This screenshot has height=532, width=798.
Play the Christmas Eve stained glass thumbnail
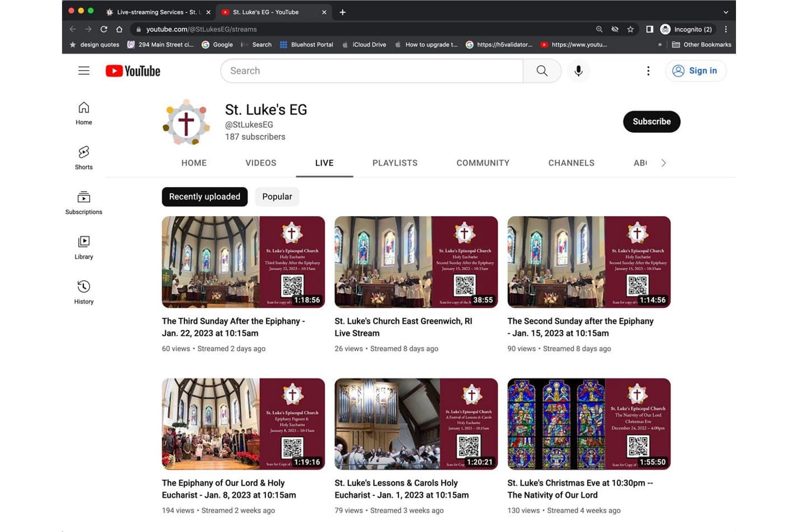(x=589, y=424)
